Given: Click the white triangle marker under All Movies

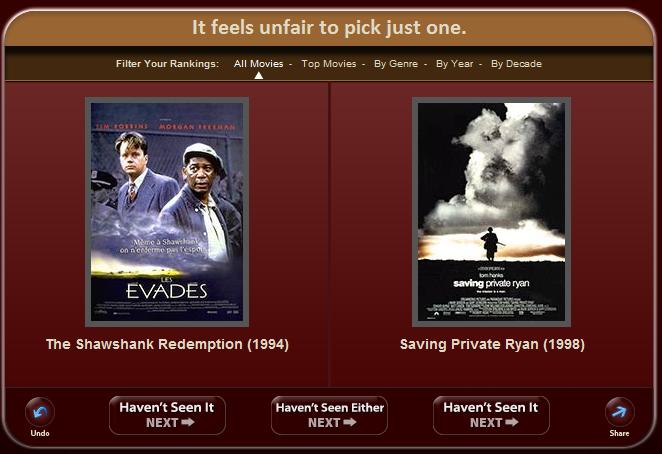Looking at the screenshot, I should tap(259, 76).
